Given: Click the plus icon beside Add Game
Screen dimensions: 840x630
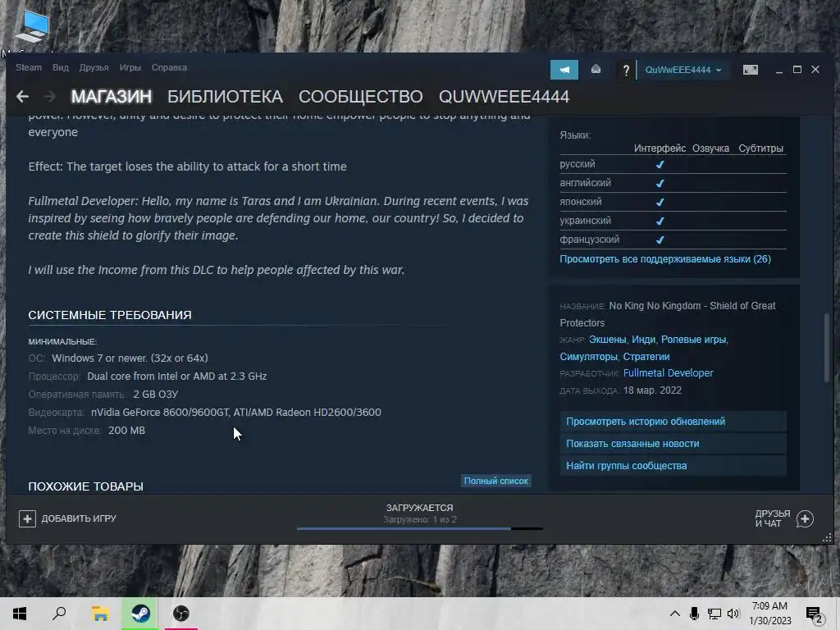Looking at the screenshot, I should click(27, 518).
